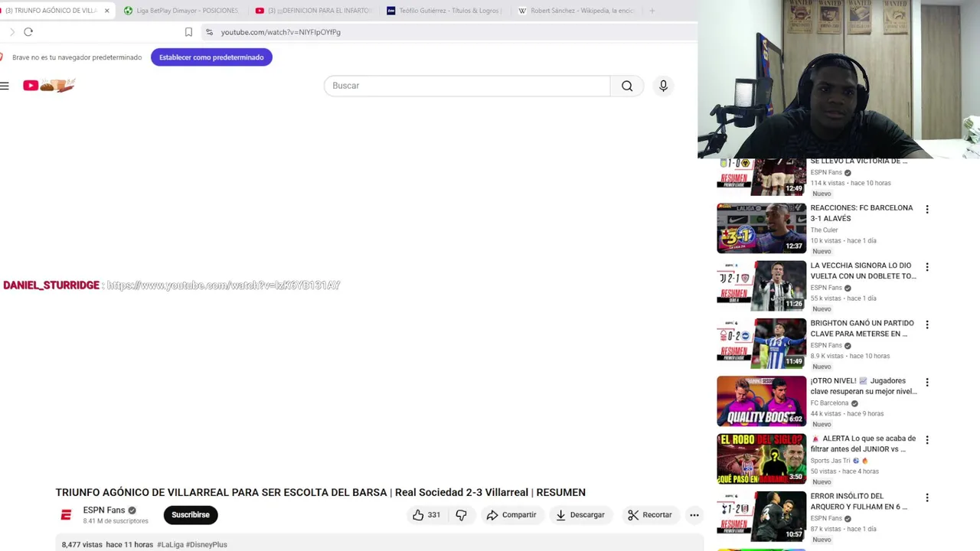Viewport: 980px width, 551px height.
Task: Bookmark this page via the bookmark icon
Action: tap(188, 31)
